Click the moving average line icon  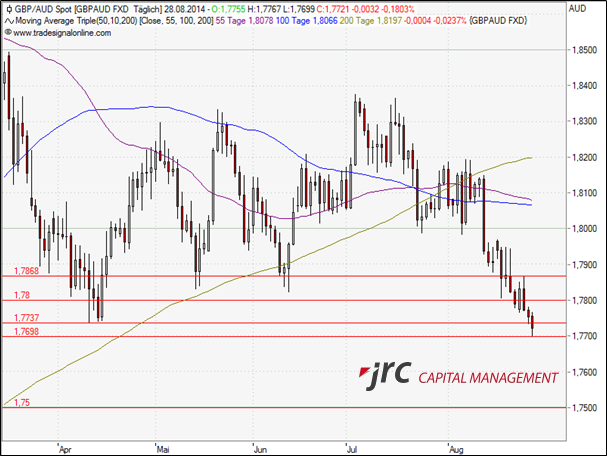point(7,19)
